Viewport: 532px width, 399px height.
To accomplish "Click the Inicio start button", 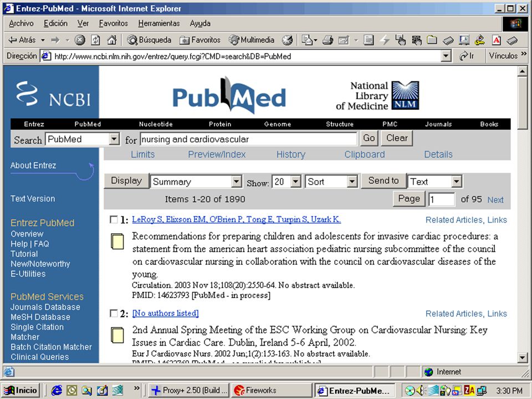I will coord(21,391).
